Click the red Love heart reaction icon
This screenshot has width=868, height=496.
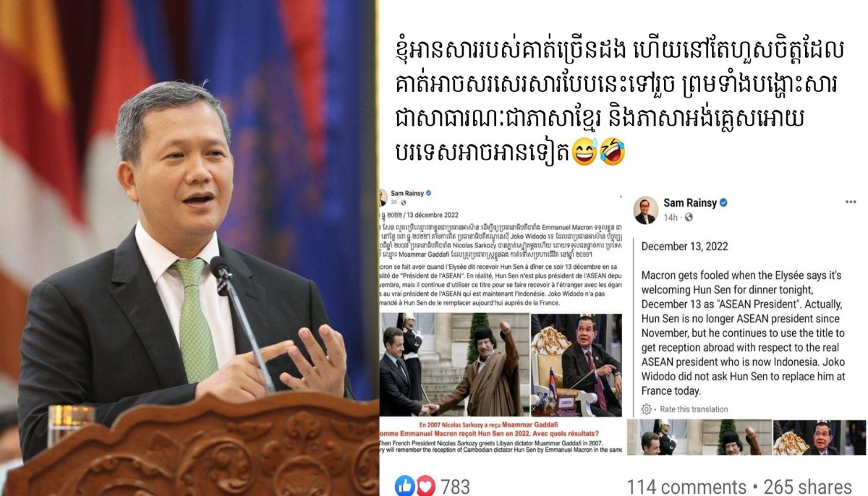[425, 486]
